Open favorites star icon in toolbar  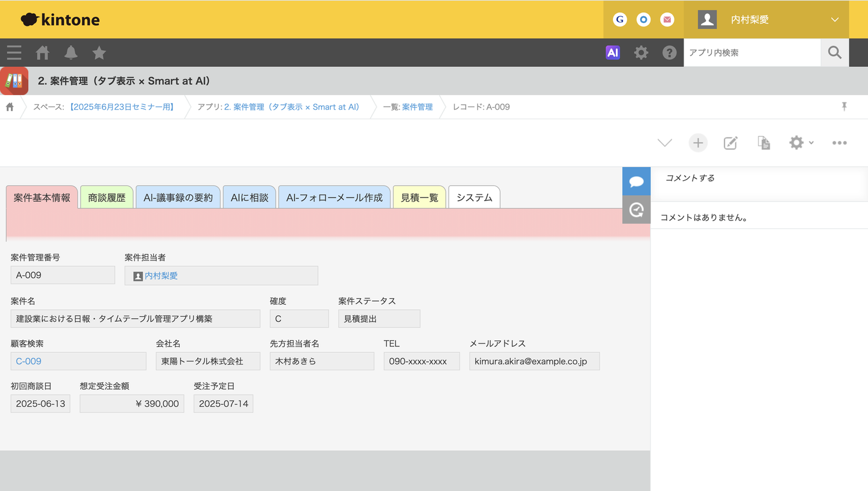(99, 53)
